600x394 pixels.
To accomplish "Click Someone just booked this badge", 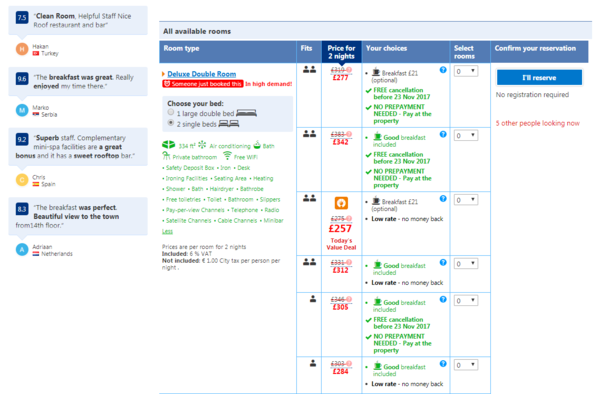I will (x=203, y=84).
